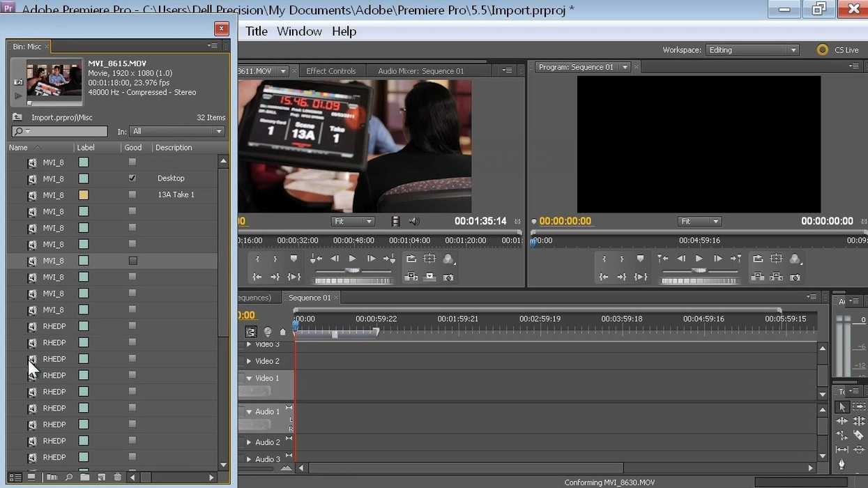Open the Program: Sequence 01 dropdown arrow

coord(625,67)
